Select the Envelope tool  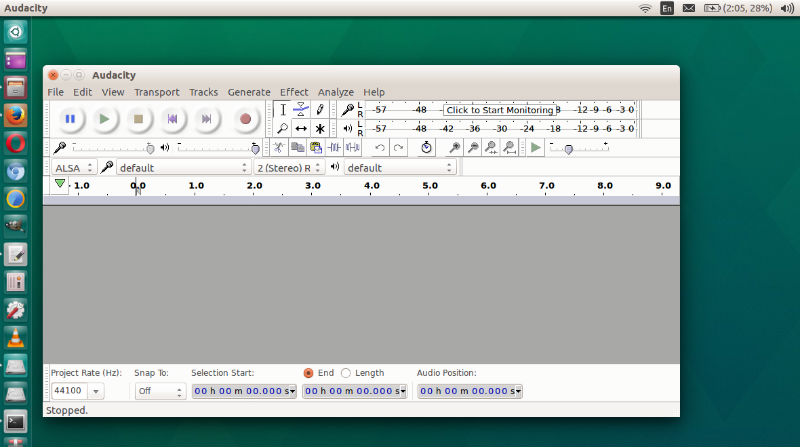point(301,110)
